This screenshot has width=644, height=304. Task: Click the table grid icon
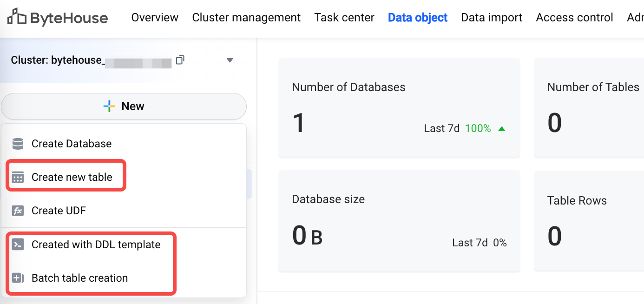pyautogui.click(x=18, y=177)
